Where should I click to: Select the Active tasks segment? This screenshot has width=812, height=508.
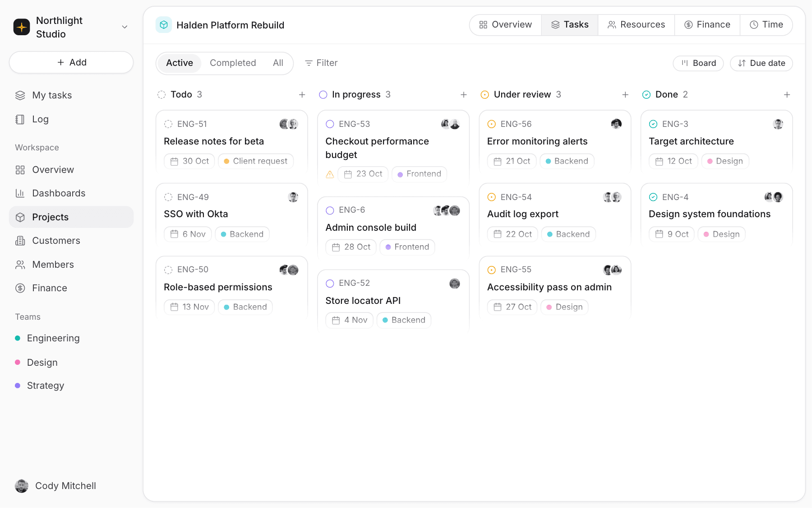180,63
